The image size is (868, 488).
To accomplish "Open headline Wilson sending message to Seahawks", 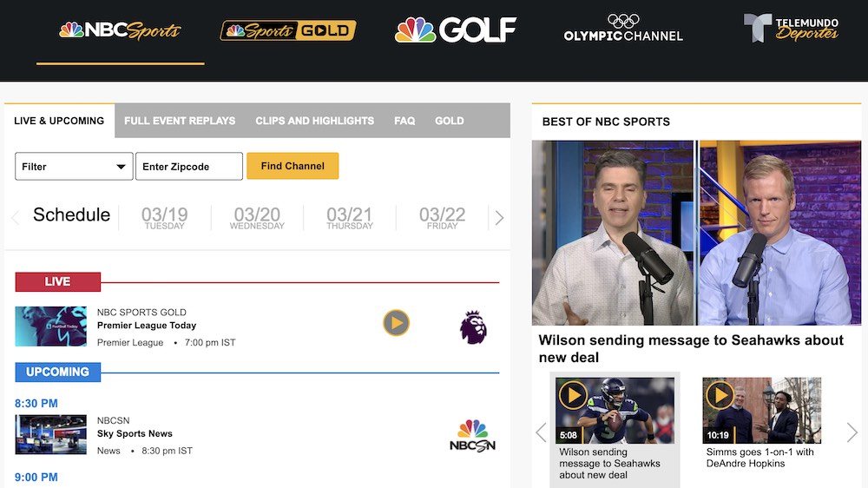I will (x=691, y=348).
